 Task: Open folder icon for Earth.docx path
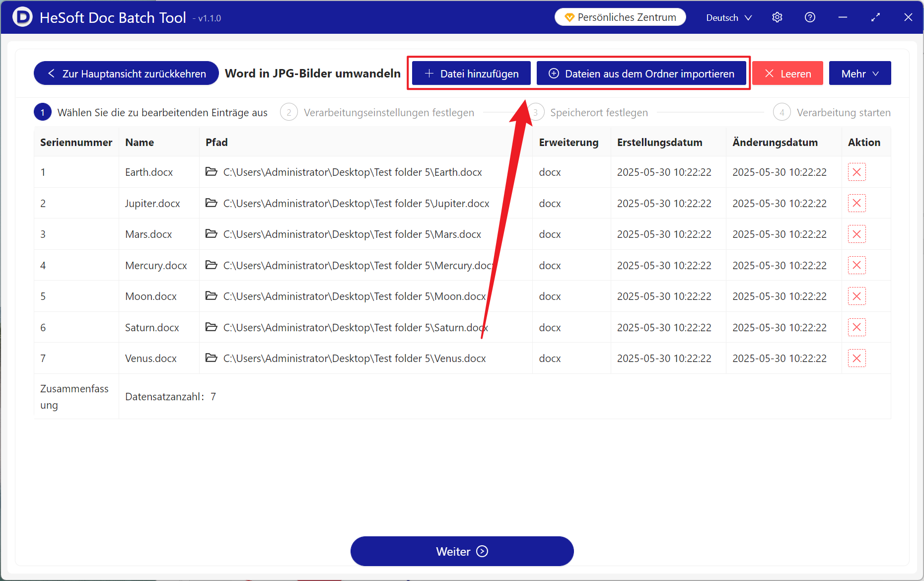click(212, 172)
